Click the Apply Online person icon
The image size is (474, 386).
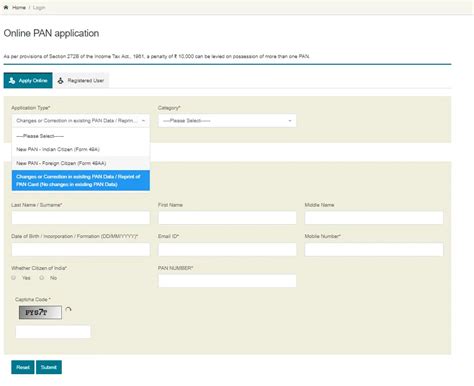point(12,81)
